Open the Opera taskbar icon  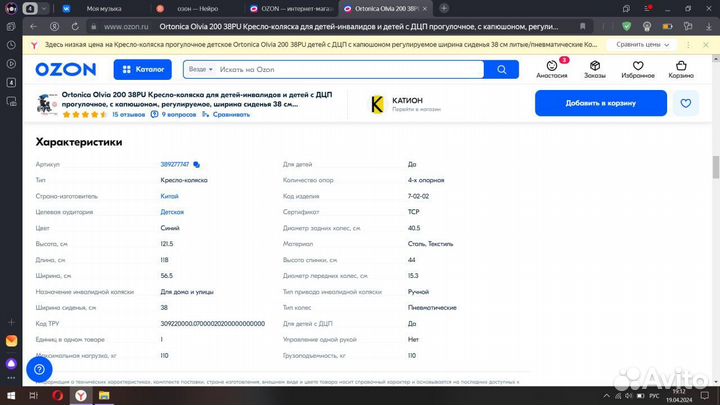tap(57, 395)
